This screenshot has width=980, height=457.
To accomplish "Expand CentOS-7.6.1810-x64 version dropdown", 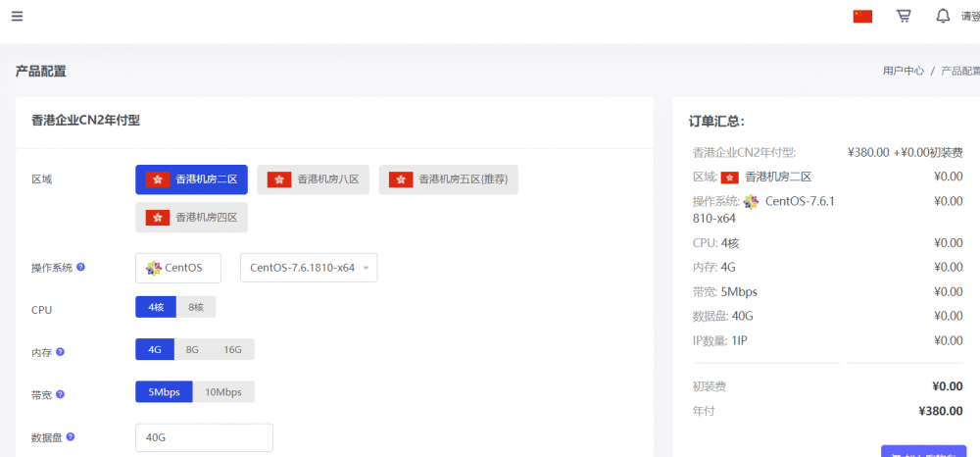I will [x=309, y=268].
